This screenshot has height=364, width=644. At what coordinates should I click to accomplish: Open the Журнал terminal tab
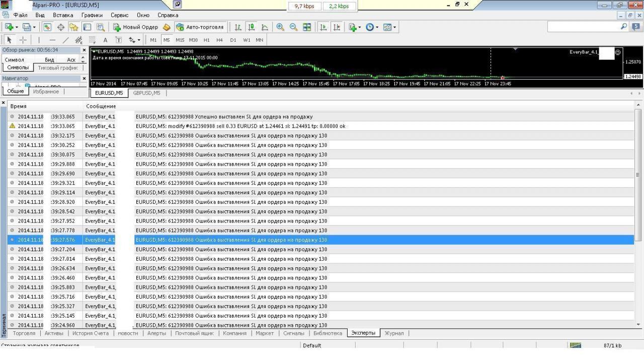click(394, 333)
